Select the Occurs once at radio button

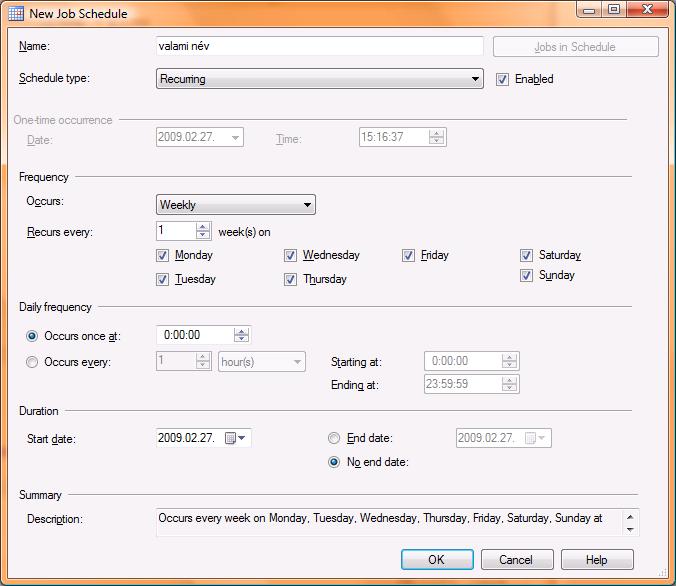(x=32, y=336)
